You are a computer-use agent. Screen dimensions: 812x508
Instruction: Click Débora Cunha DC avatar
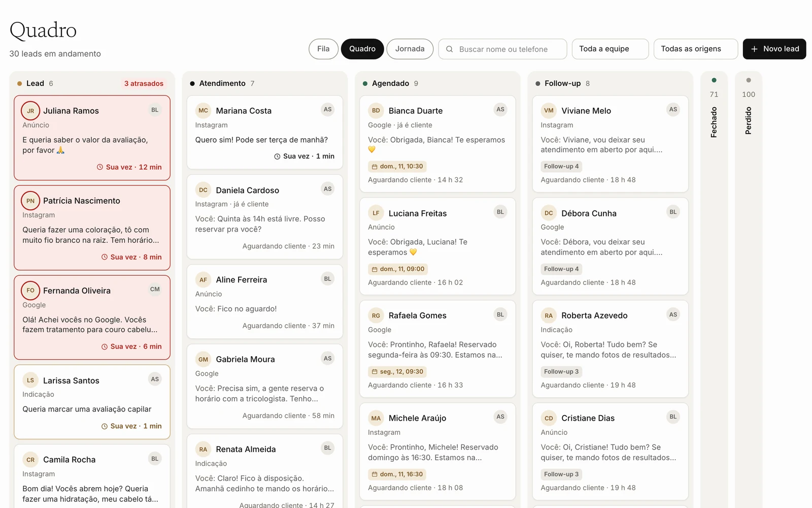click(x=549, y=213)
